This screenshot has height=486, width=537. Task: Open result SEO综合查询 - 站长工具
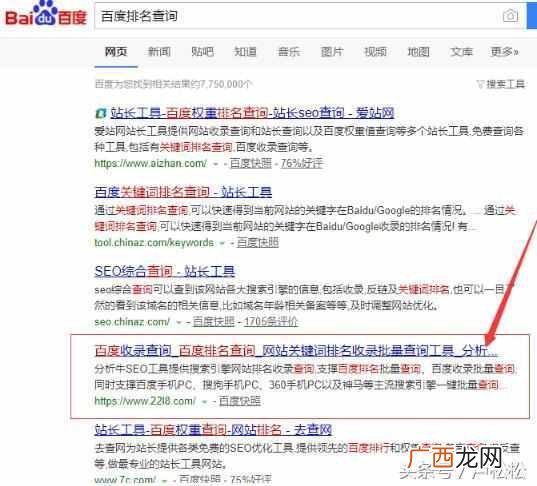tap(165, 271)
